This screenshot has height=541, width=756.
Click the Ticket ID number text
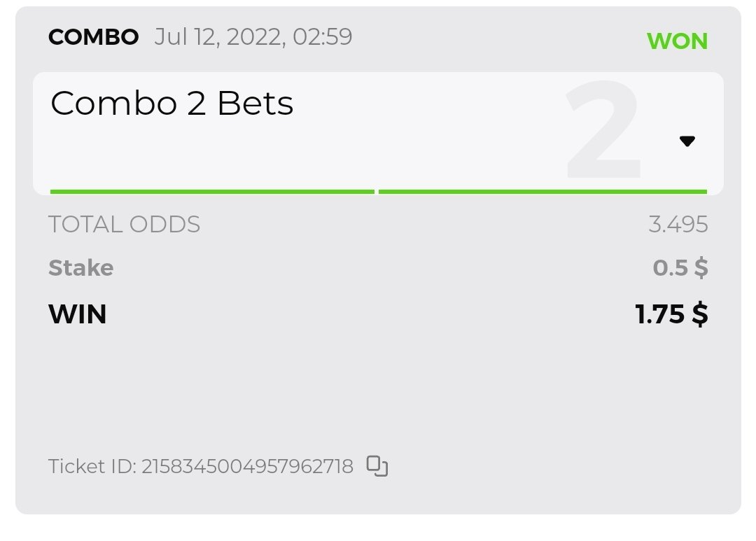pos(247,466)
